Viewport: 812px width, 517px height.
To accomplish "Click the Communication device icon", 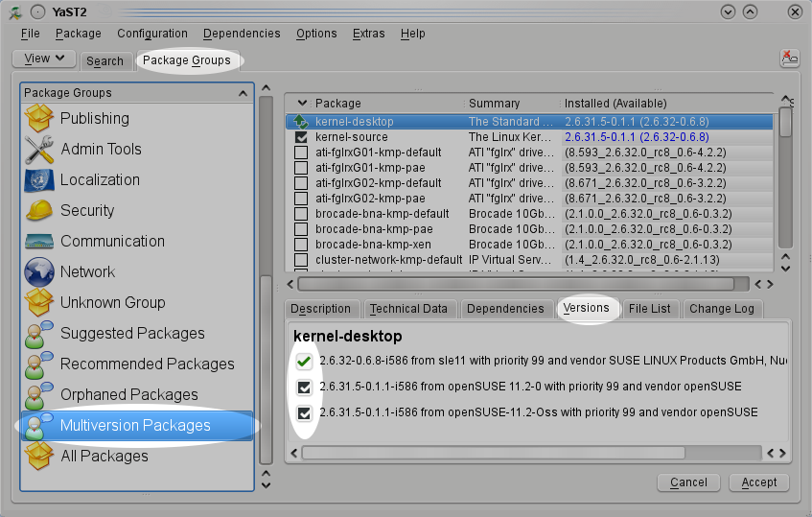I will pyautogui.click(x=39, y=241).
